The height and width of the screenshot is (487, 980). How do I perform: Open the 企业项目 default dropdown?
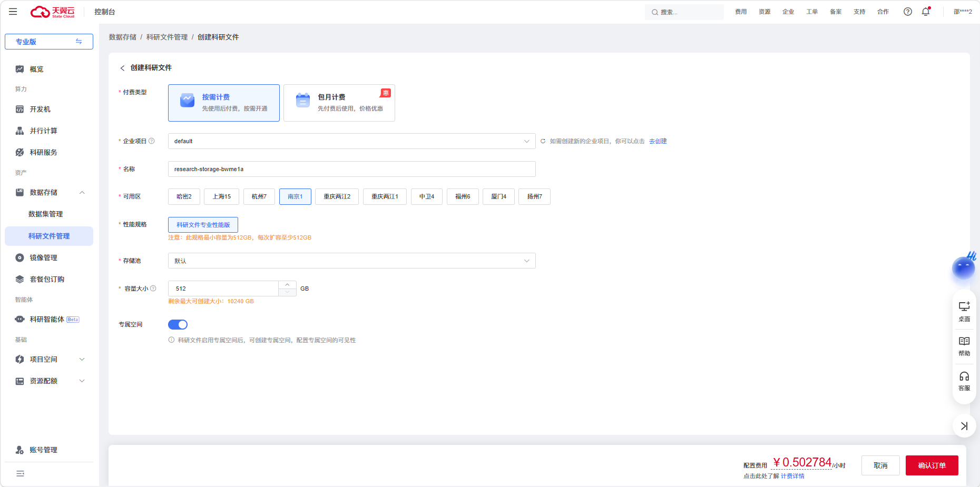coord(351,141)
